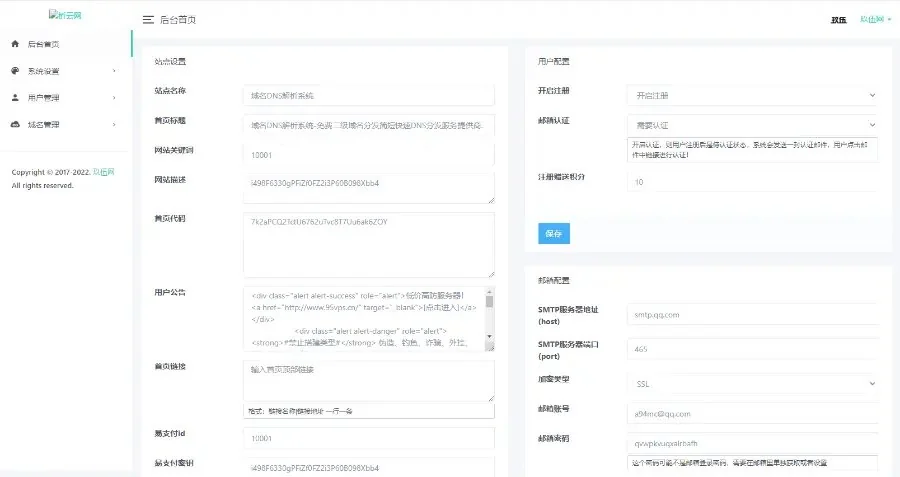This screenshot has width=900, height=477.
Task: Focus the 站点名称 input field
Action: pos(368,95)
